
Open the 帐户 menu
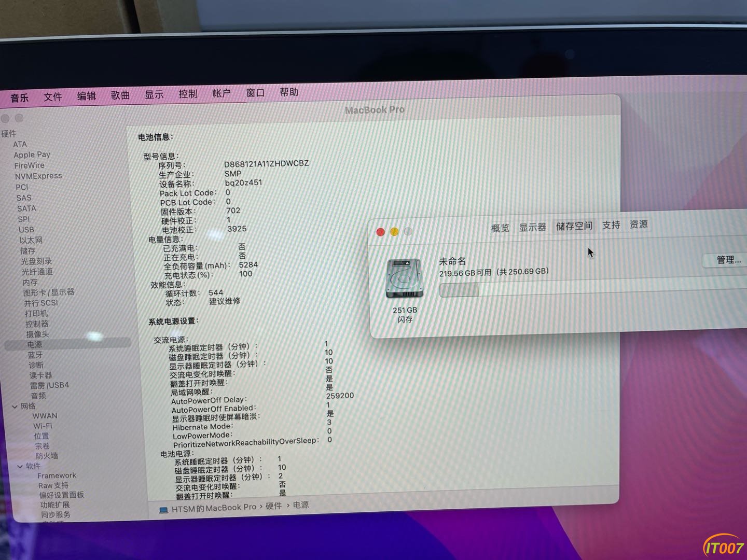[222, 93]
